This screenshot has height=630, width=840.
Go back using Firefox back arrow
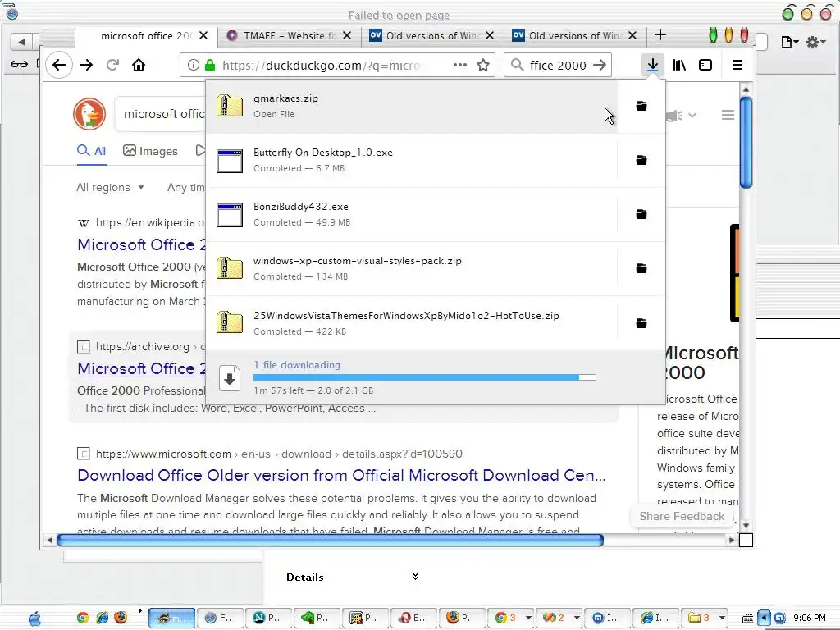click(x=59, y=66)
